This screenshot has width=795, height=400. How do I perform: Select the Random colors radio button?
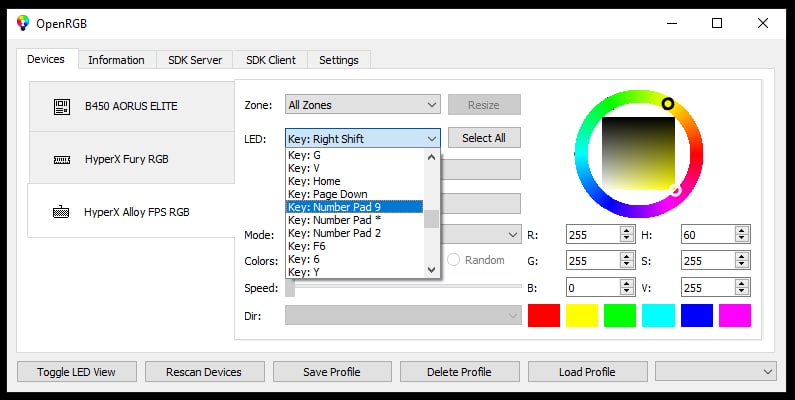tap(453, 260)
